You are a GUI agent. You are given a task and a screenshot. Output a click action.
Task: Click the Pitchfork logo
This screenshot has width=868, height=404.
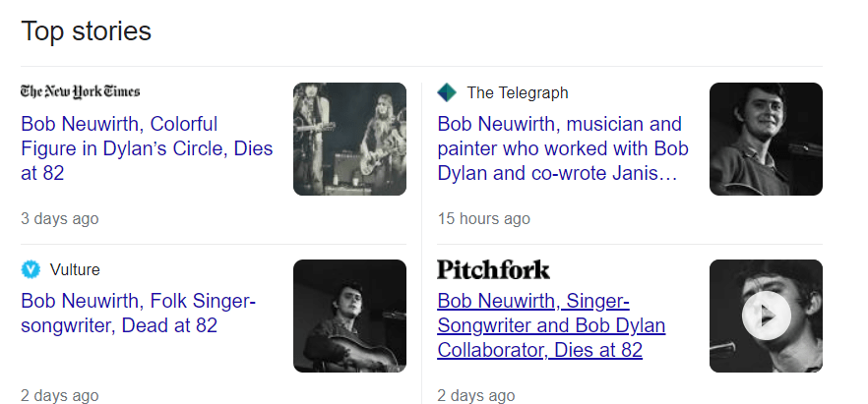pyautogui.click(x=493, y=269)
